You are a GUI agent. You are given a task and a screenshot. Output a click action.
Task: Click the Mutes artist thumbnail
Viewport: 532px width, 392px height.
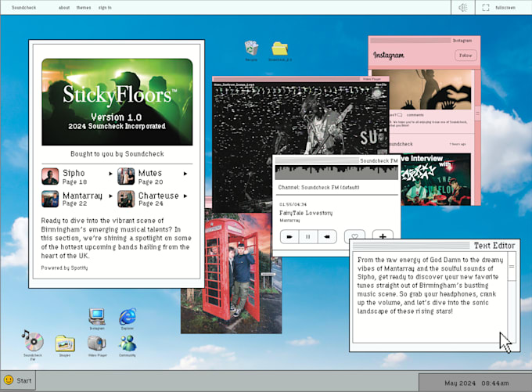(126, 177)
